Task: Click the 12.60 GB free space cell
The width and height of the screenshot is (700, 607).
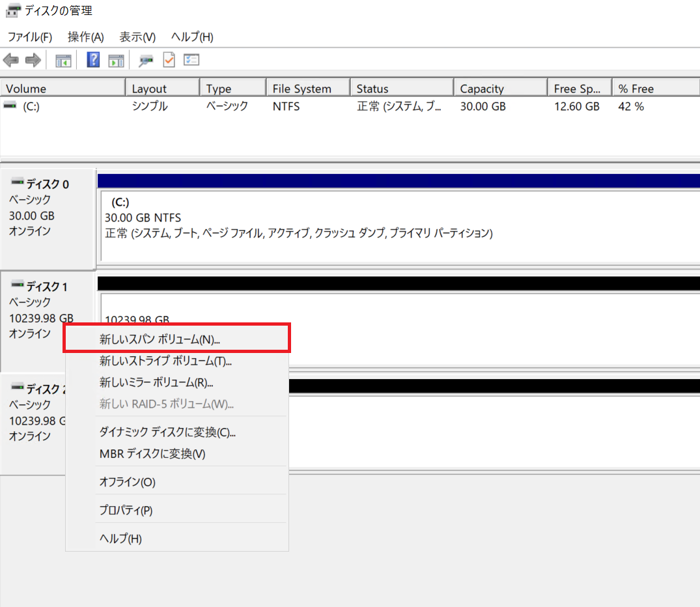Action: coord(577,106)
